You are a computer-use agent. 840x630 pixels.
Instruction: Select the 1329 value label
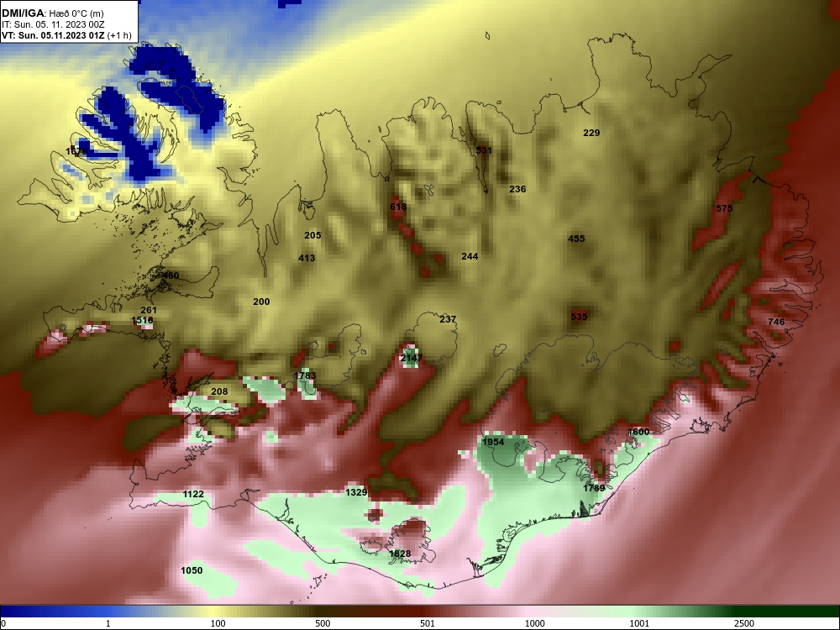(x=356, y=492)
